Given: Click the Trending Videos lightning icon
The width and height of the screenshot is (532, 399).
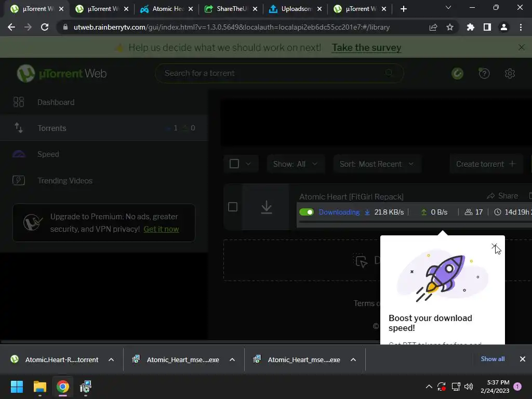Looking at the screenshot, I should click(x=19, y=180).
